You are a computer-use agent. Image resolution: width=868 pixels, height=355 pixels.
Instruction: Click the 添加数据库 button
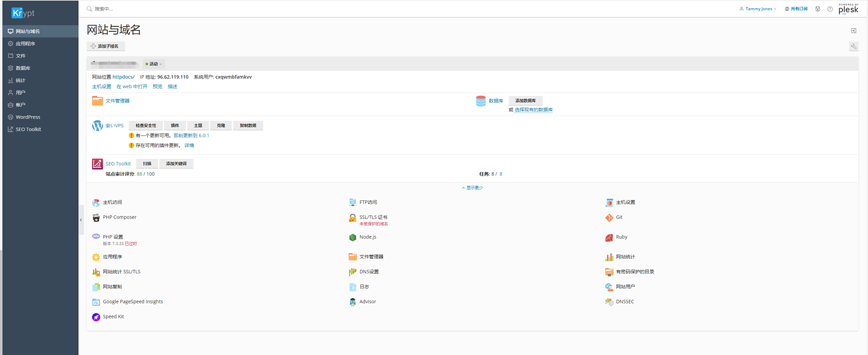(x=525, y=101)
